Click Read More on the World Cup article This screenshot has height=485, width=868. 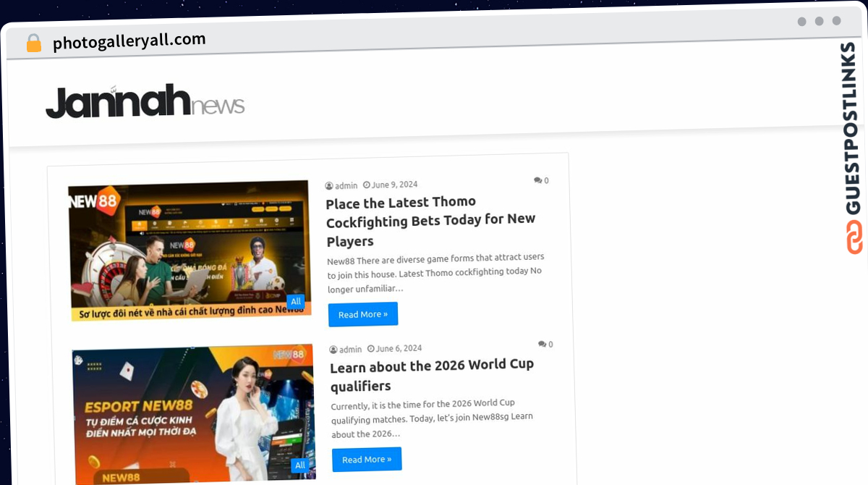click(367, 460)
